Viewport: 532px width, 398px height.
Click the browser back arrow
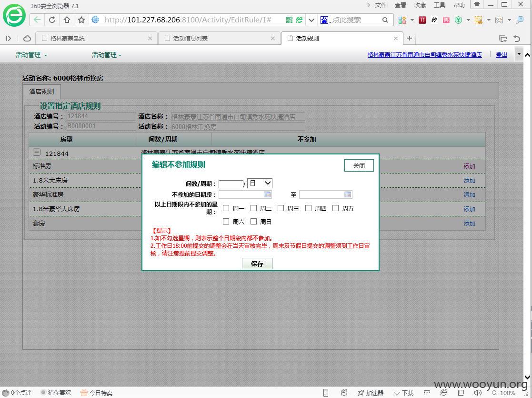click(37, 20)
